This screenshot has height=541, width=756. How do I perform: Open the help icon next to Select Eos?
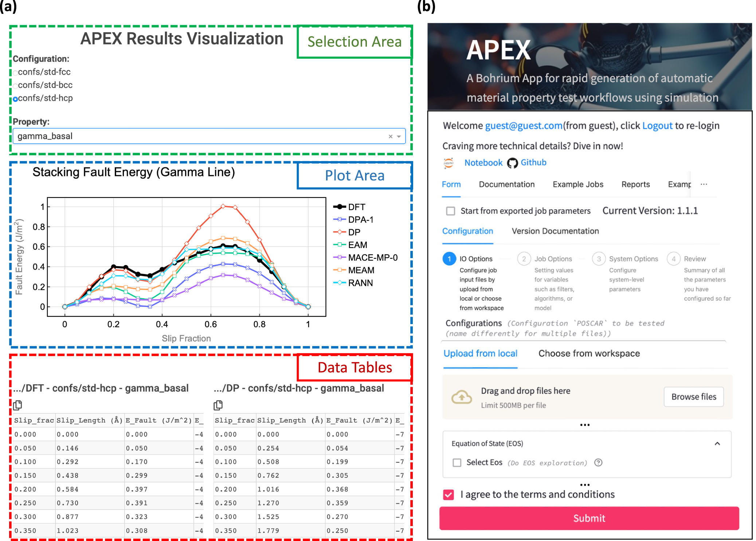598,463
